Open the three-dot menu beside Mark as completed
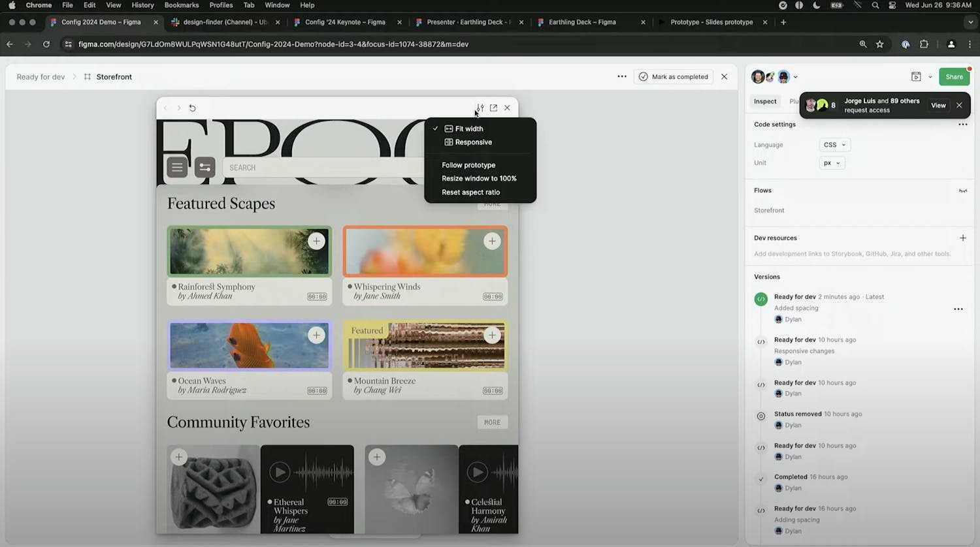The height and width of the screenshot is (547, 980). (622, 77)
